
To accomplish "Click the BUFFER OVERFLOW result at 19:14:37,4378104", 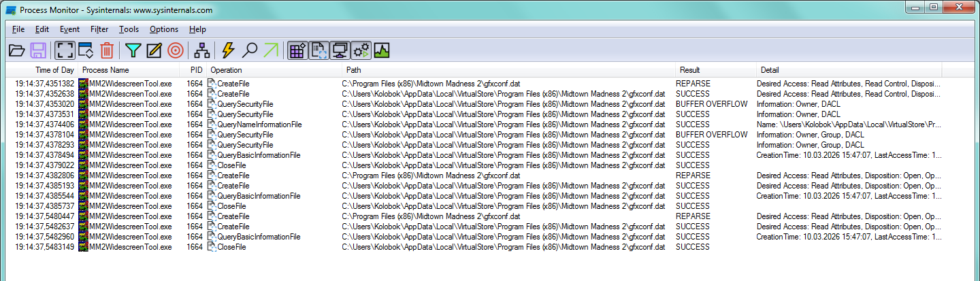I will coord(711,135).
